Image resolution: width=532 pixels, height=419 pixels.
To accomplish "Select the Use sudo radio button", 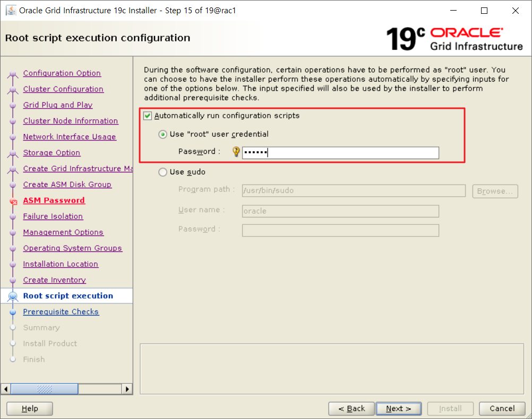I will (163, 172).
